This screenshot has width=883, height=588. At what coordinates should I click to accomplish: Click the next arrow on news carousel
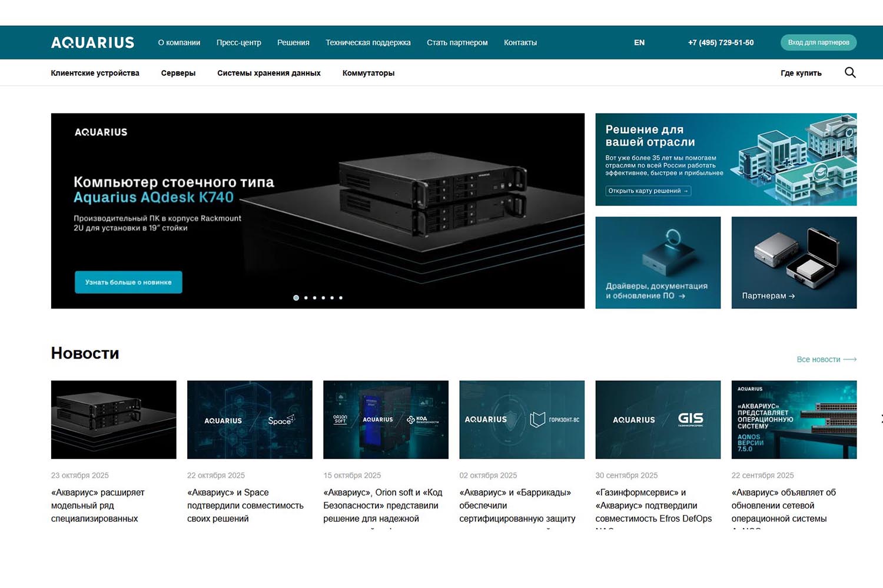(880, 419)
